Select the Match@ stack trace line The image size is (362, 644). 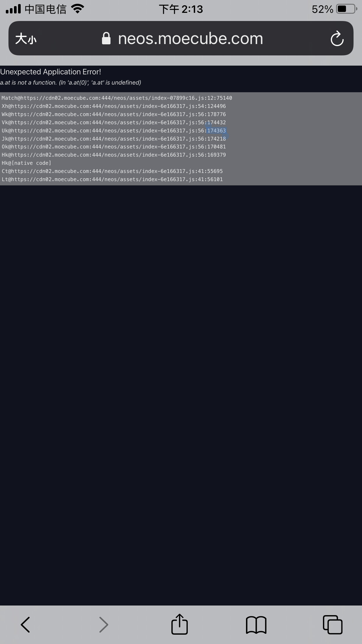pos(117,98)
